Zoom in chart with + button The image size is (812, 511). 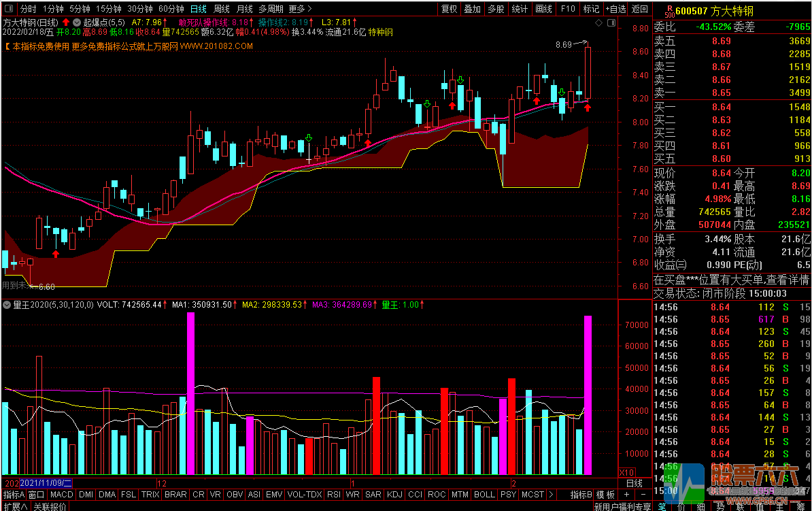[626, 495]
